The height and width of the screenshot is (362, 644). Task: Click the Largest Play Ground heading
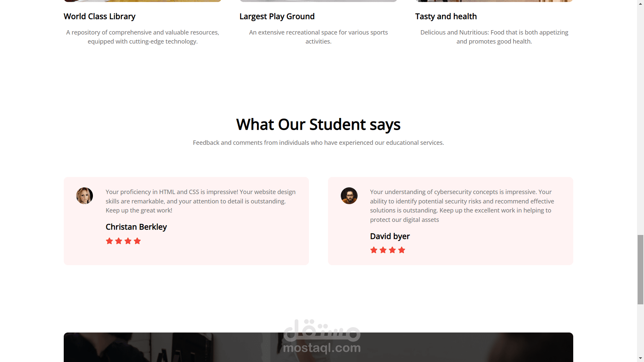[277, 16]
